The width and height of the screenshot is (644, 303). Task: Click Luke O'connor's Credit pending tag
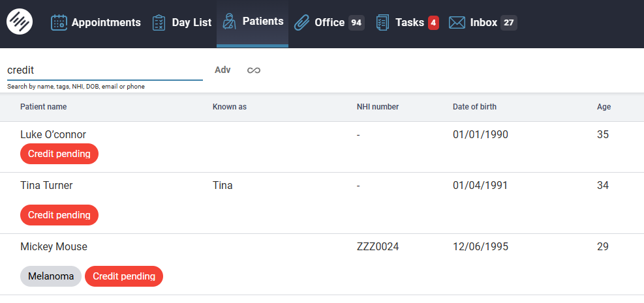(59, 154)
